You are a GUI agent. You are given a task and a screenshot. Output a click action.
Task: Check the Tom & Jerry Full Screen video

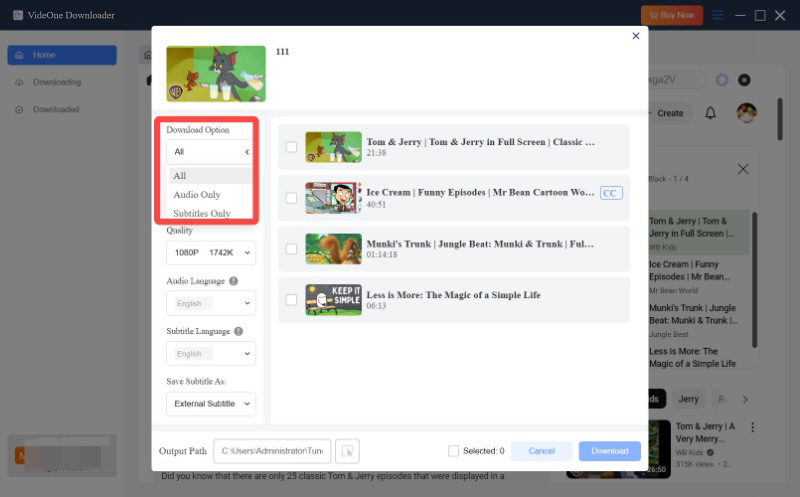click(x=291, y=148)
